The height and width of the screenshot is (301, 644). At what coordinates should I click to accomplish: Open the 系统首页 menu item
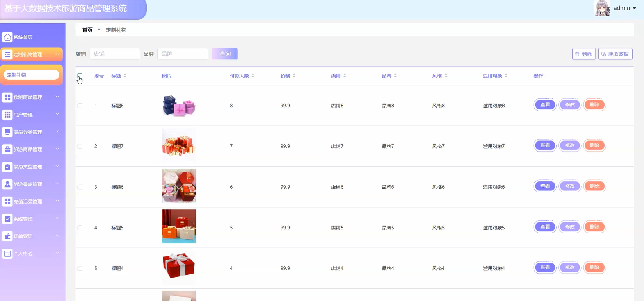(x=32, y=37)
